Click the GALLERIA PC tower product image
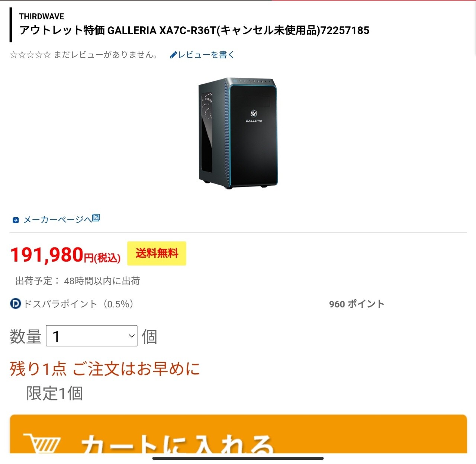Image resolution: width=476 pixels, height=464 pixels. tap(238, 133)
